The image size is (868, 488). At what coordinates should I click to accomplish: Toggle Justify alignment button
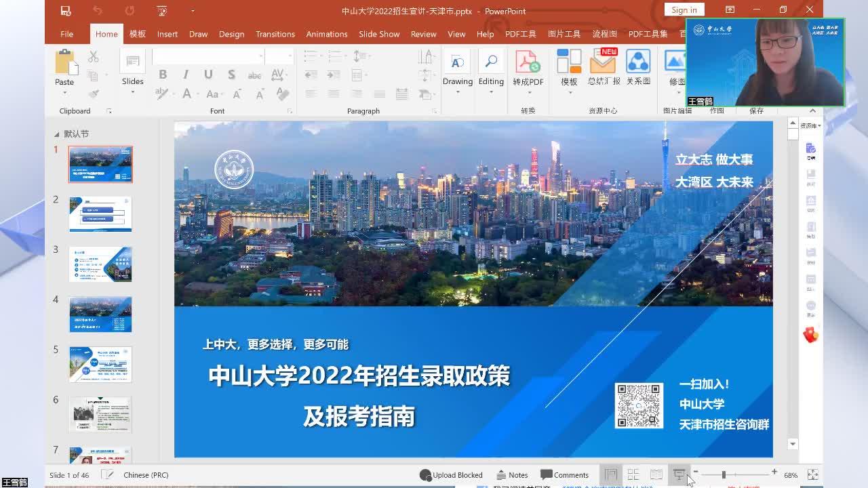(379, 94)
